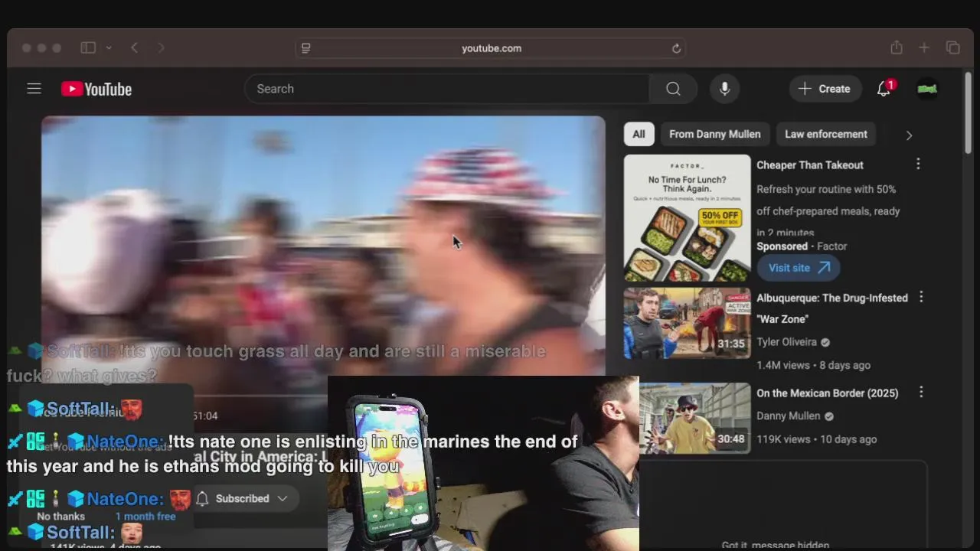The width and height of the screenshot is (980, 551).
Task: Open a new Safari tab
Action: click(x=924, y=47)
